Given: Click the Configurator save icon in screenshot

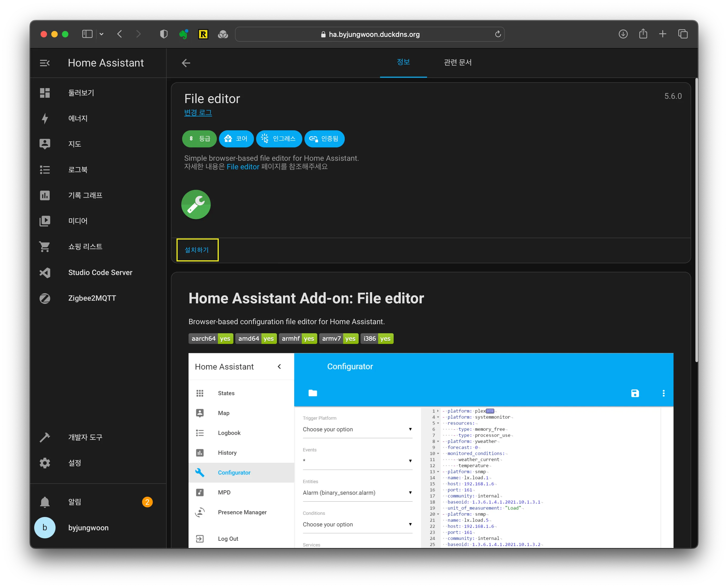Looking at the screenshot, I should 635,393.
